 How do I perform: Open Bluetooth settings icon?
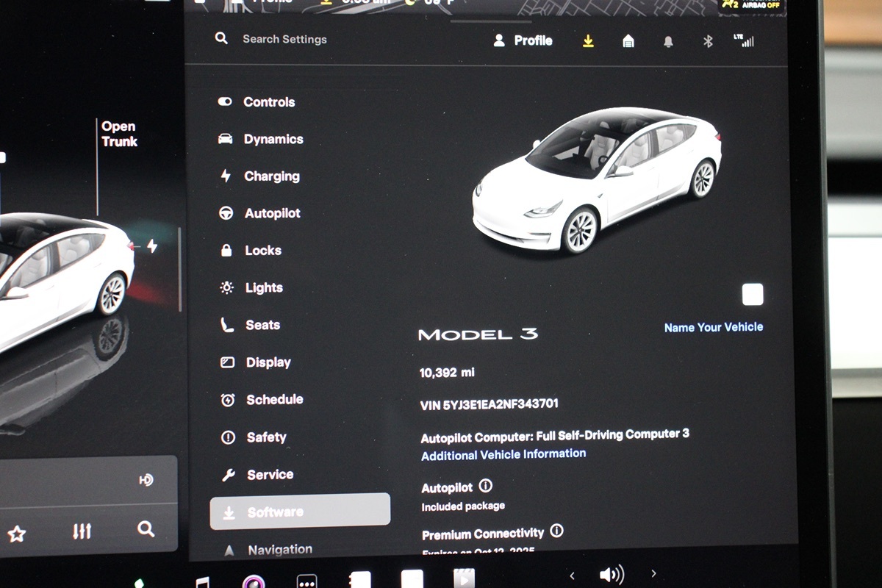[708, 41]
